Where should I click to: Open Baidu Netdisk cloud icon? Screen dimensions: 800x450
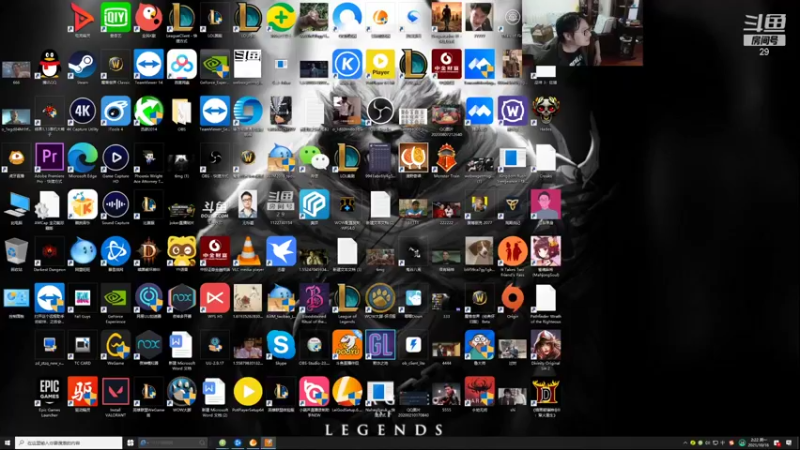182,66
